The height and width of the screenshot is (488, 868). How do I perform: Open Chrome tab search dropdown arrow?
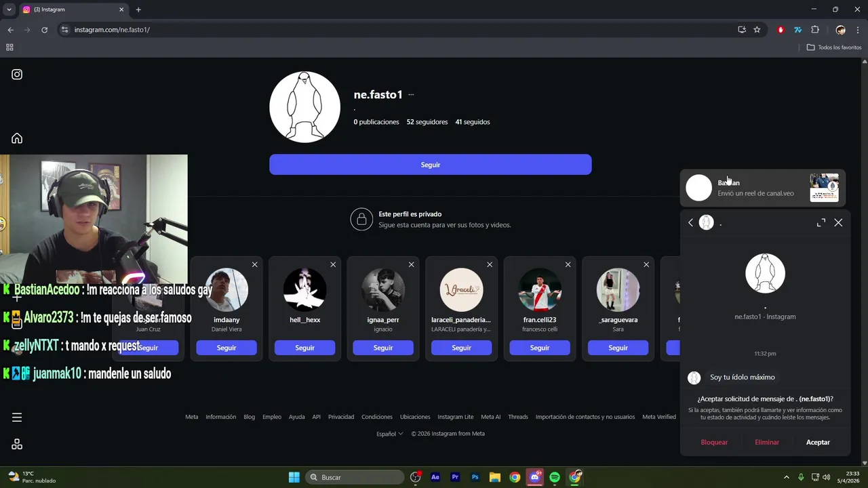tap(9, 9)
